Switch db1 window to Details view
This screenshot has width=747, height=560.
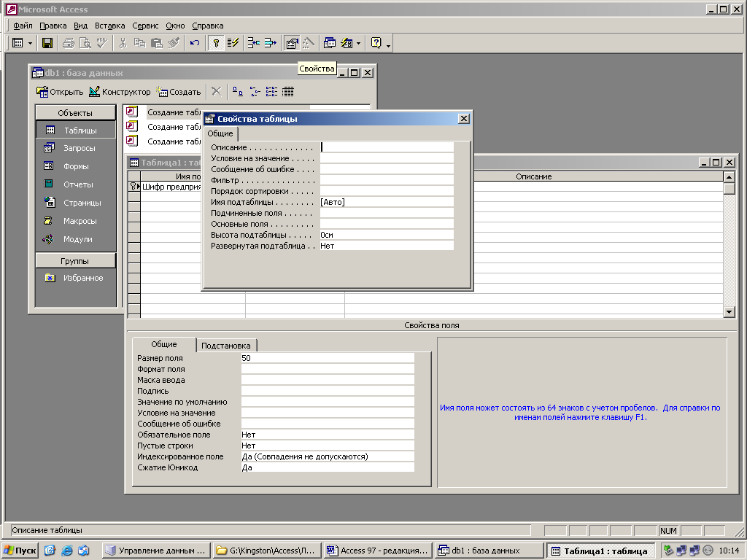(x=288, y=91)
